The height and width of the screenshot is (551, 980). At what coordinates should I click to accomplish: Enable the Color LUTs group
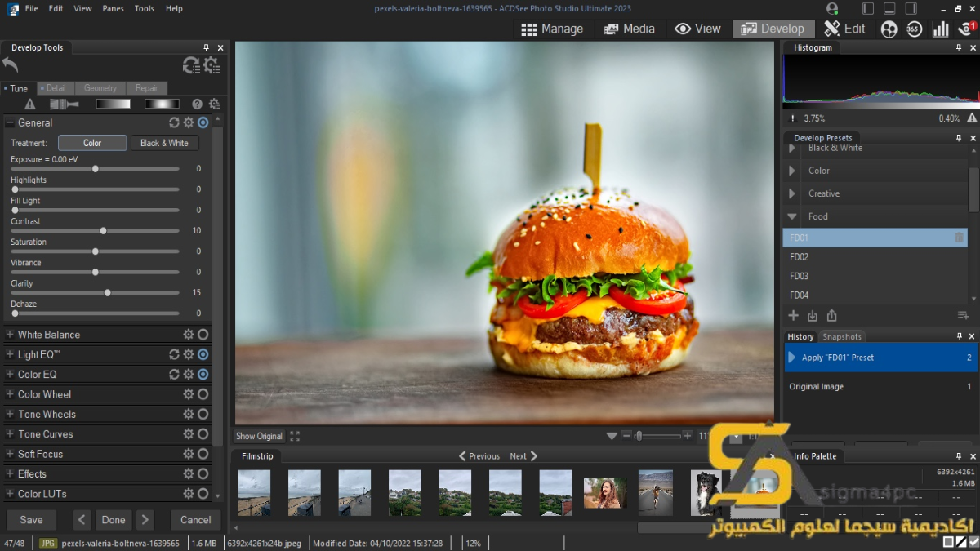[203, 493]
